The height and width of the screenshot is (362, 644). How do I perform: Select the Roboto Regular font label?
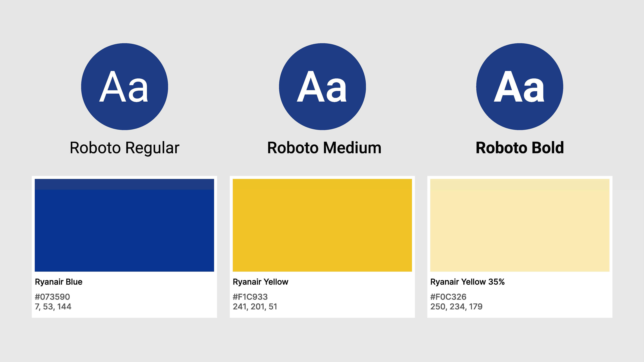pyautogui.click(x=124, y=148)
